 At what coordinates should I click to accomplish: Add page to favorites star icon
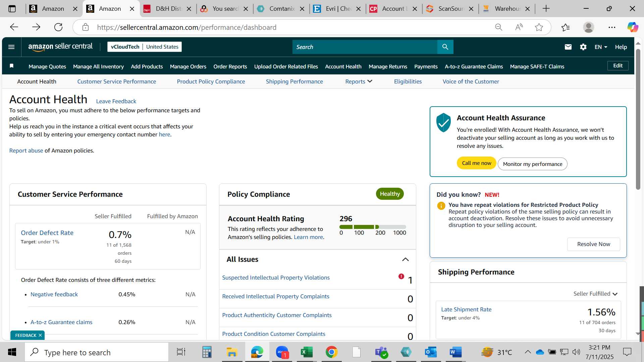pos(539,27)
